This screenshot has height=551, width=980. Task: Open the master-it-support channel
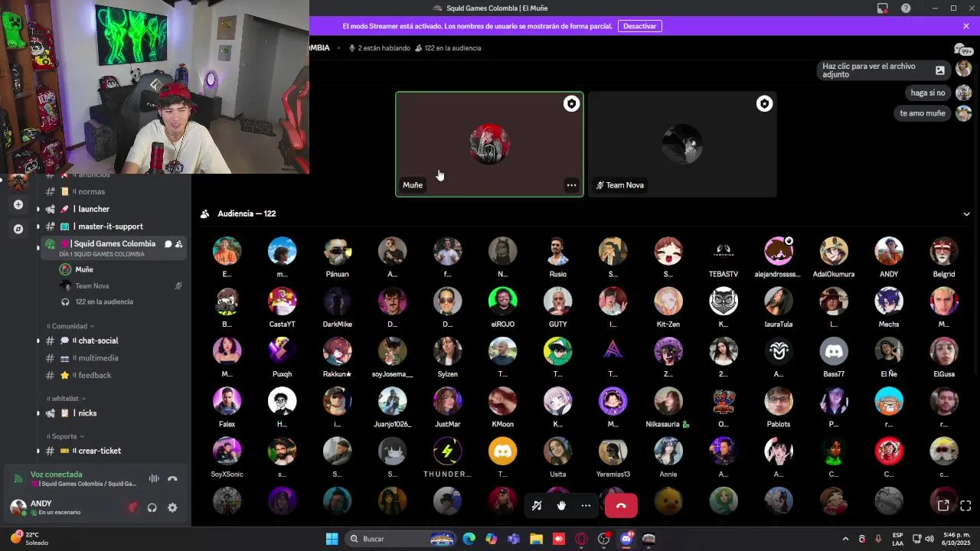click(110, 227)
